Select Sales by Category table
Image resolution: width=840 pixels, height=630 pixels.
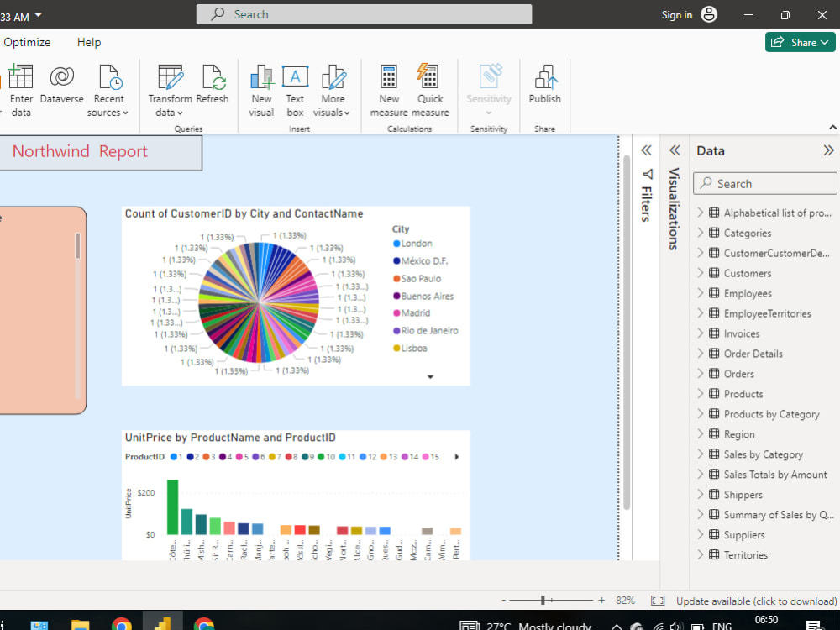(x=764, y=454)
